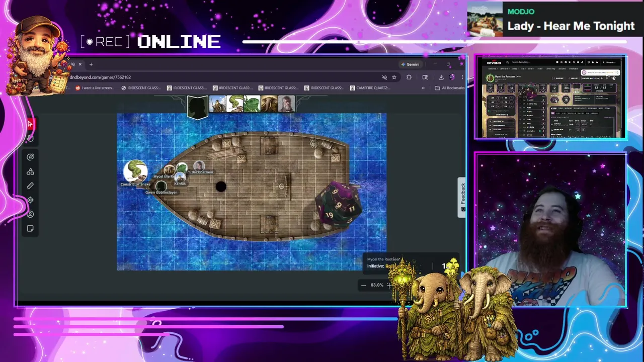
Task: Click the character sheet preview thumbnail
Action: [551, 98]
